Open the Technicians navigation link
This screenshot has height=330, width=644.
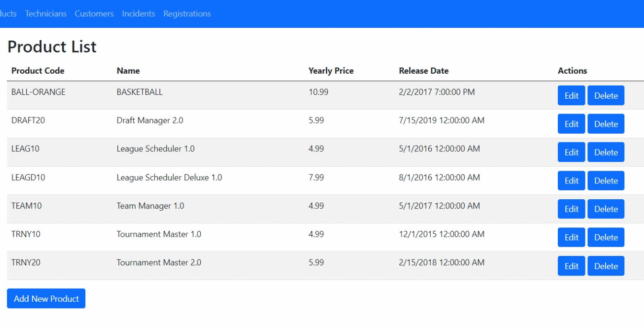click(46, 13)
